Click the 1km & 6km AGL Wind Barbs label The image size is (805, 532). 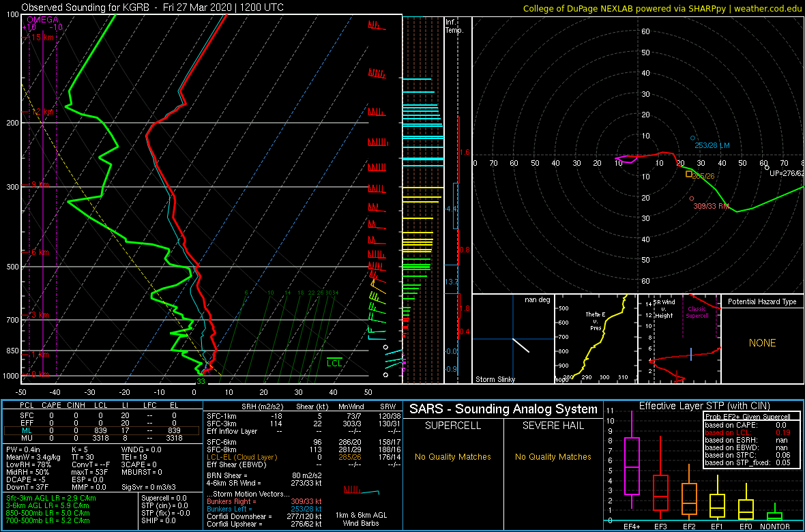(x=362, y=520)
